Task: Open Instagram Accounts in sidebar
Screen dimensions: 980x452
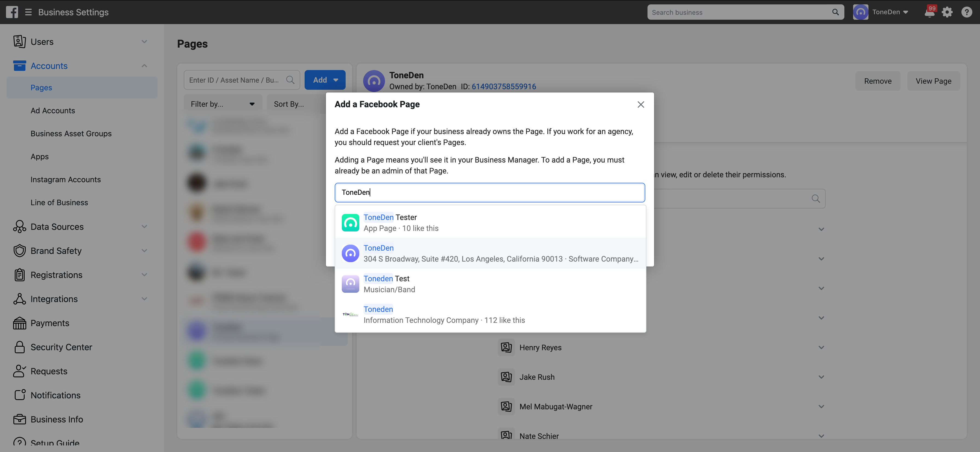Action: click(x=65, y=179)
